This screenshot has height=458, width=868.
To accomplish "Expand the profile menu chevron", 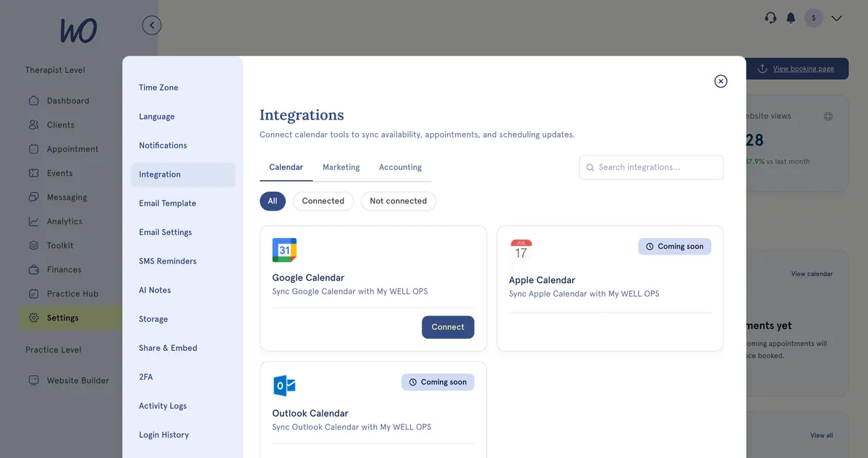I will (x=837, y=18).
